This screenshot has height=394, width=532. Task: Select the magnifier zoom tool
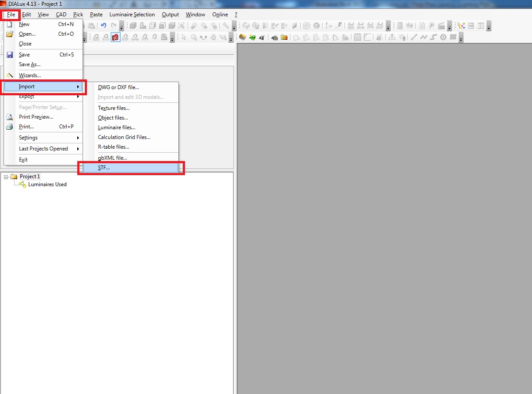194,37
